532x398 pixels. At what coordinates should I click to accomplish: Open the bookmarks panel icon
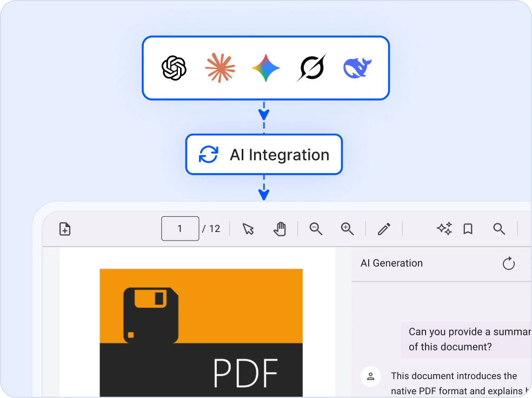tap(468, 229)
